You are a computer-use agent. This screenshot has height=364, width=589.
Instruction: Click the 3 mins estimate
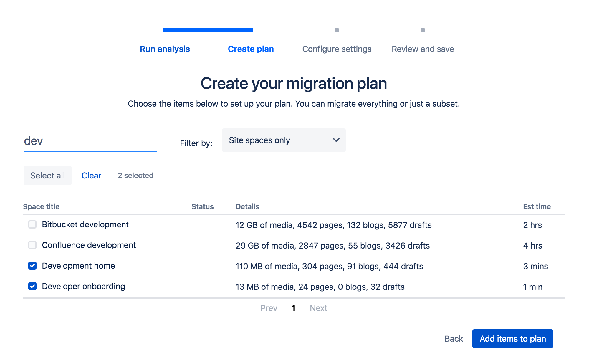pyautogui.click(x=535, y=266)
